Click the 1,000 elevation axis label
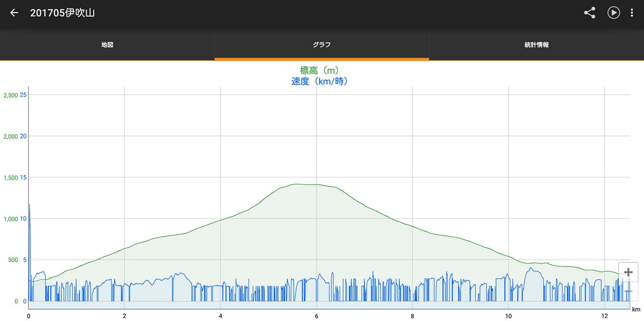This screenshot has width=644, height=321. (x=11, y=219)
